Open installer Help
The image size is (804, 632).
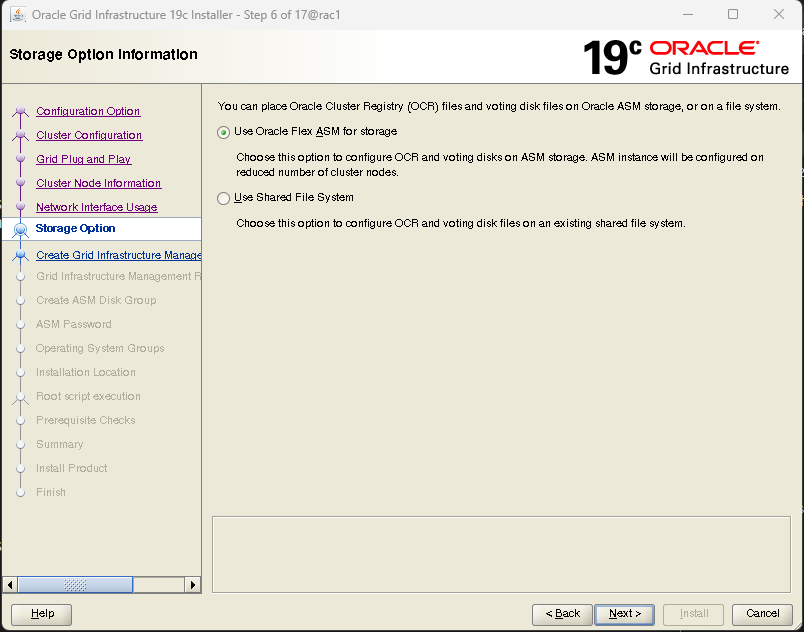(42, 614)
